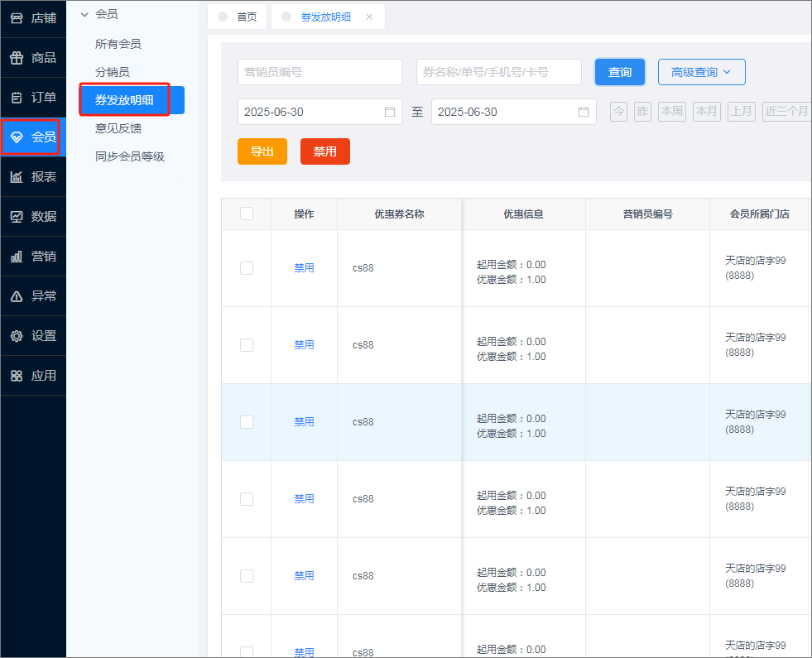
Task: Click cs88 coupon name in first row
Action: pos(363,268)
